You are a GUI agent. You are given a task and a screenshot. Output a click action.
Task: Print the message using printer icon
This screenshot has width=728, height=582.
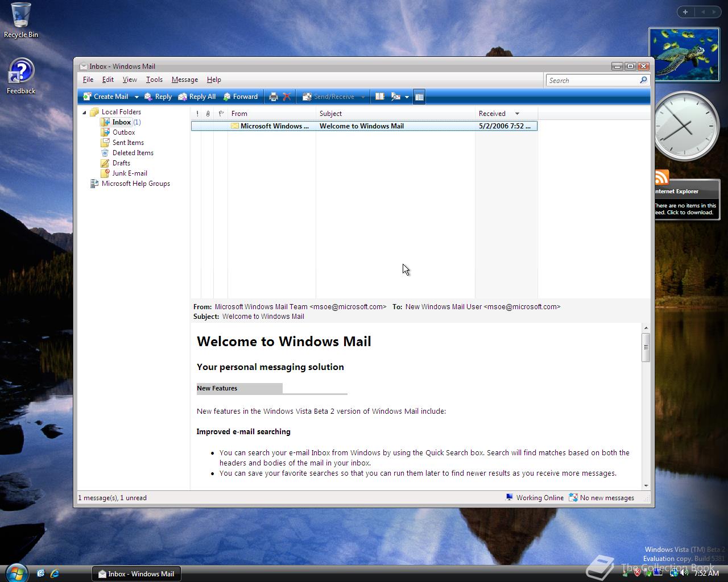[274, 97]
